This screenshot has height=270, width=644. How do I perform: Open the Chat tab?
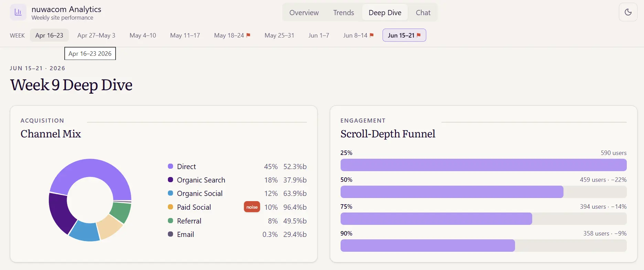point(423,13)
